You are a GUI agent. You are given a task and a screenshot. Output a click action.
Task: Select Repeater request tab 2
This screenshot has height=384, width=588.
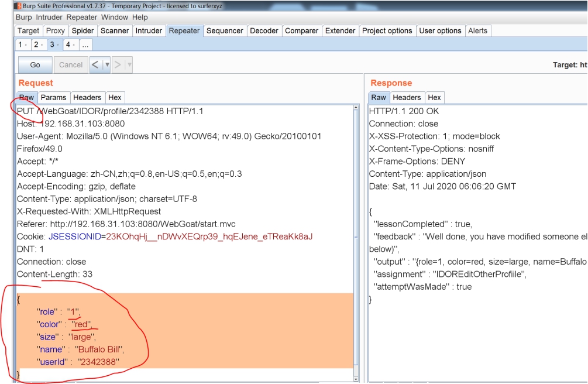click(x=36, y=44)
